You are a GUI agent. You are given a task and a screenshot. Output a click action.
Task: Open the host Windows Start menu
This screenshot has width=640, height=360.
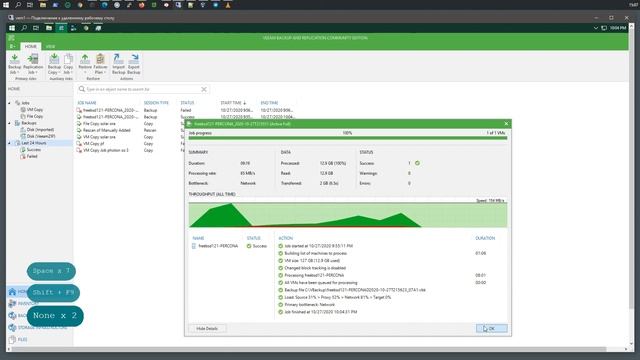[x=6, y=5]
